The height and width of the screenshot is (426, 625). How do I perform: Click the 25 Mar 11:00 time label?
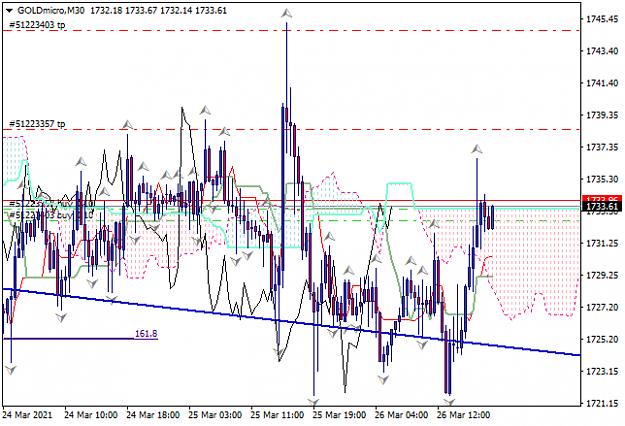(277, 415)
